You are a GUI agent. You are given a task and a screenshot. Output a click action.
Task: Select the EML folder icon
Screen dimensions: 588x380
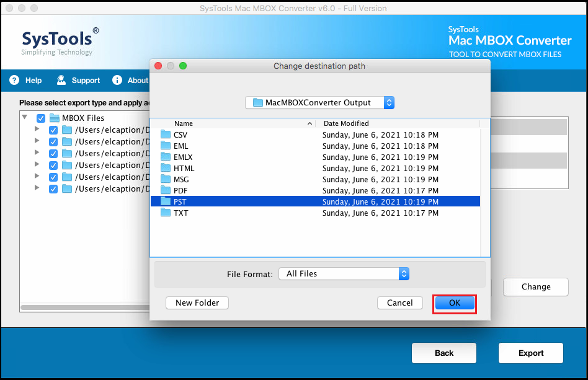tap(166, 146)
